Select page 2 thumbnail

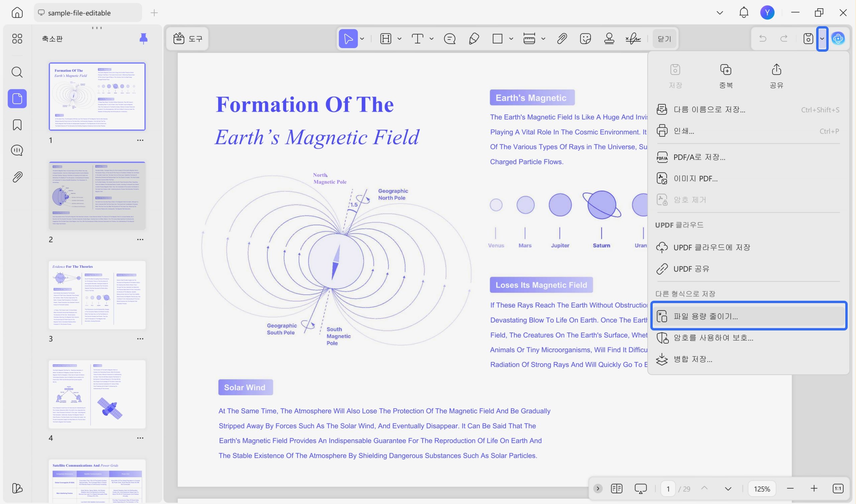(97, 196)
